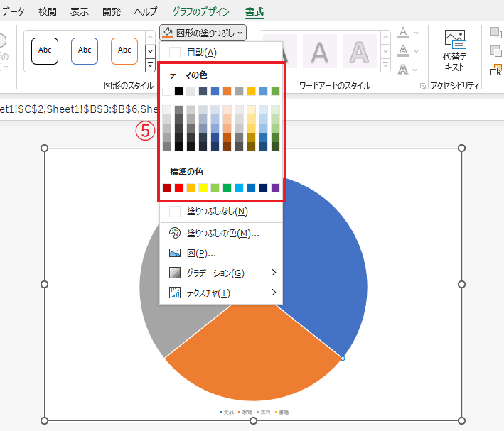Select the blue outlined Abc shape style
Screen dimensions: 504x431
coord(85,50)
